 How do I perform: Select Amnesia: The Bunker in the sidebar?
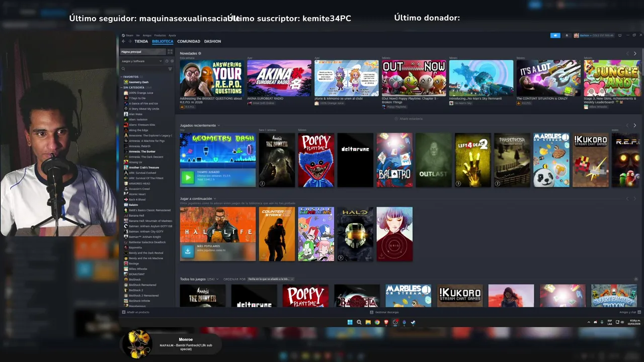tap(142, 151)
